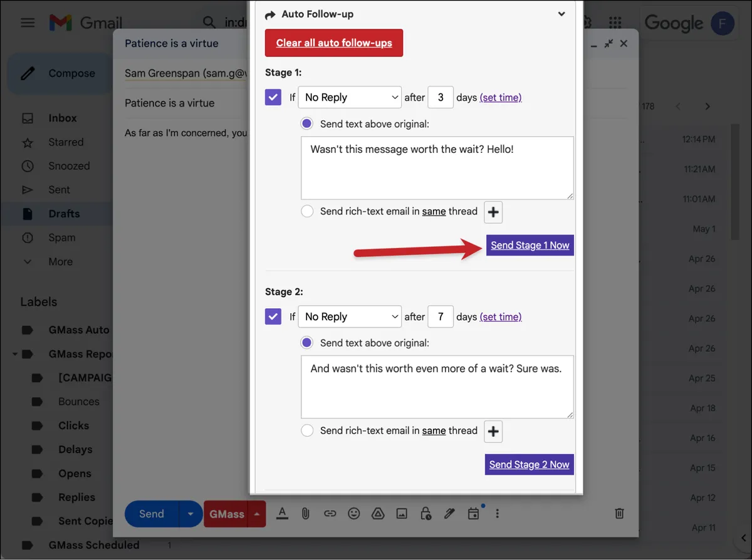Expand the More sidebar item

60,262
